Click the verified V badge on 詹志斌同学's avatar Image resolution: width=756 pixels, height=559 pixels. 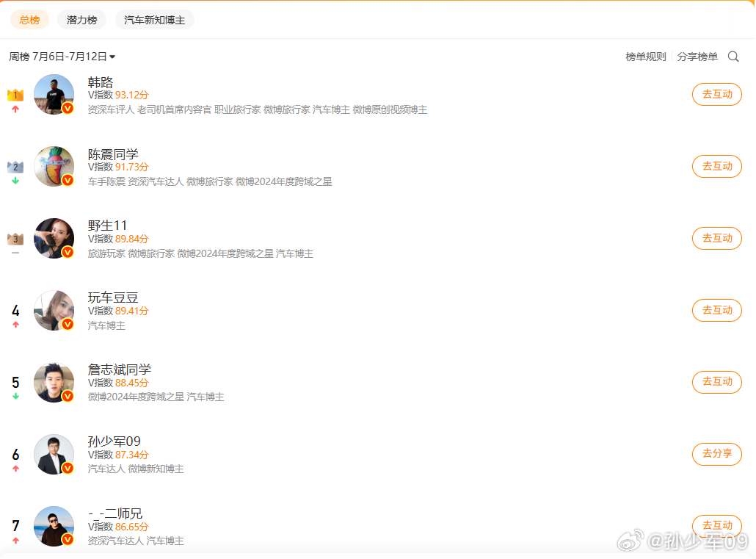(x=68, y=396)
